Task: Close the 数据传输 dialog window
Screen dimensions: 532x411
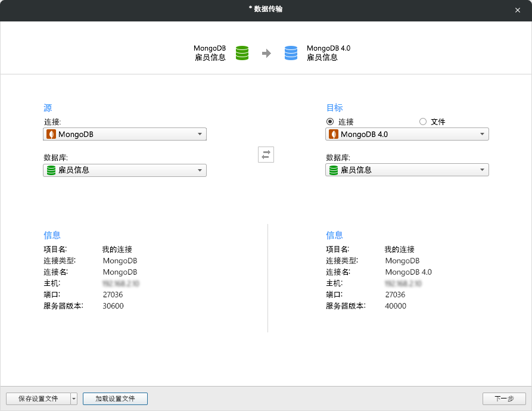Action: coord(517,10)
